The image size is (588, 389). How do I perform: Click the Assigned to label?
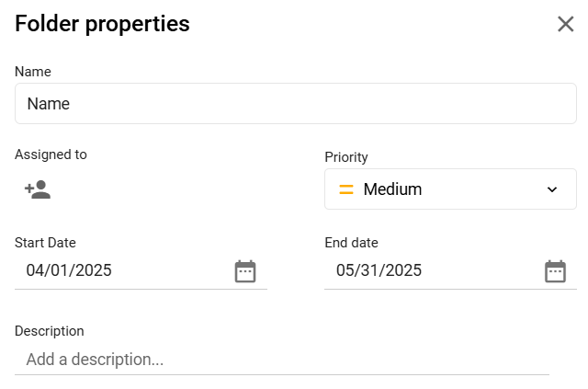pos(51,154)
